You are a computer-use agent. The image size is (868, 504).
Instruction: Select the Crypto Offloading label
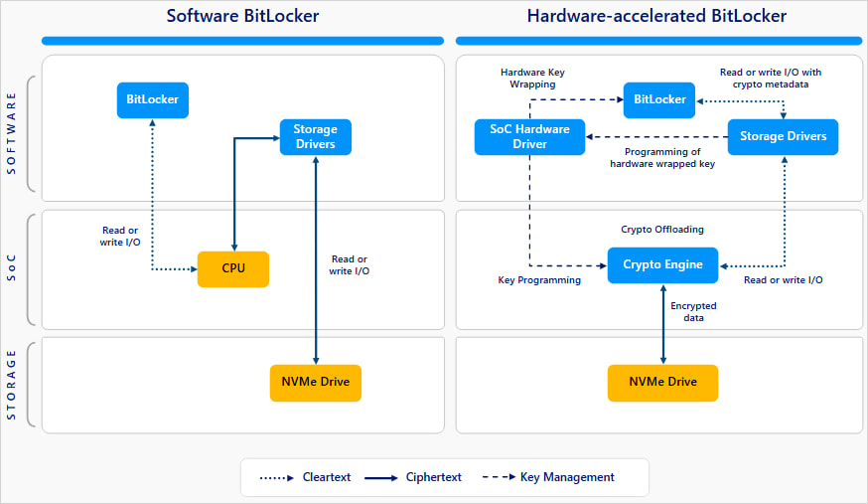[662, 230]
